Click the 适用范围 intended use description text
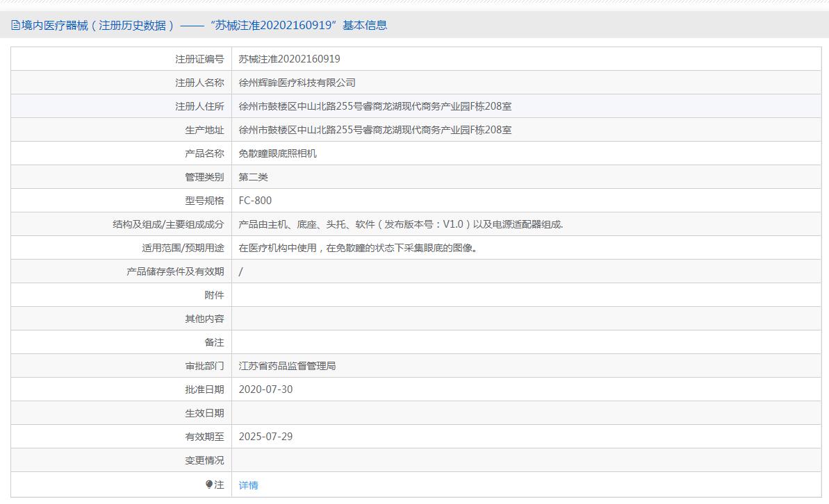The width and height of the screenshot is (829, 504). tap(358, 248)
